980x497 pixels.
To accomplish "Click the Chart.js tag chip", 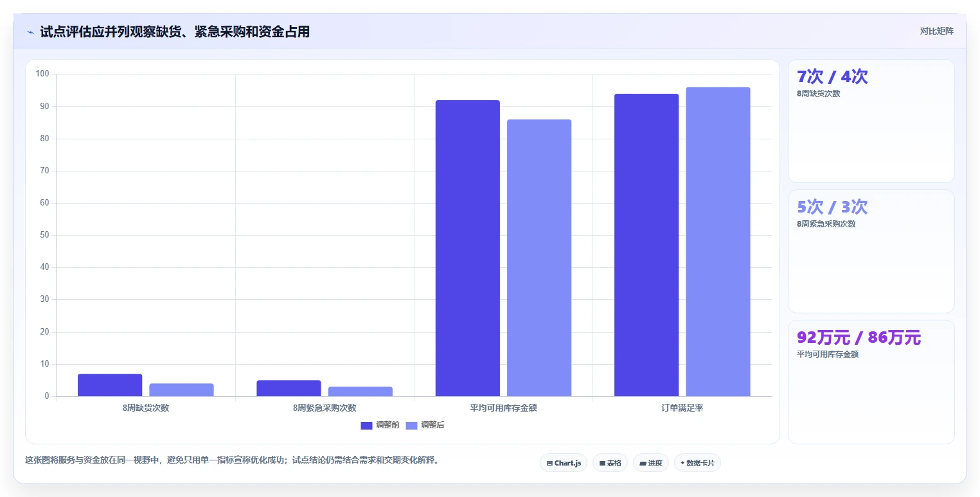I will [564, 463].
